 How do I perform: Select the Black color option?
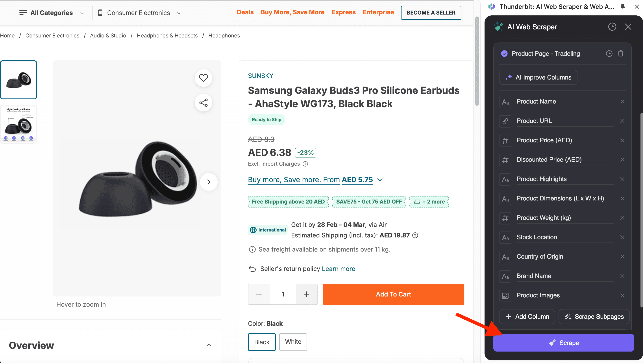(x=261, y=342)
